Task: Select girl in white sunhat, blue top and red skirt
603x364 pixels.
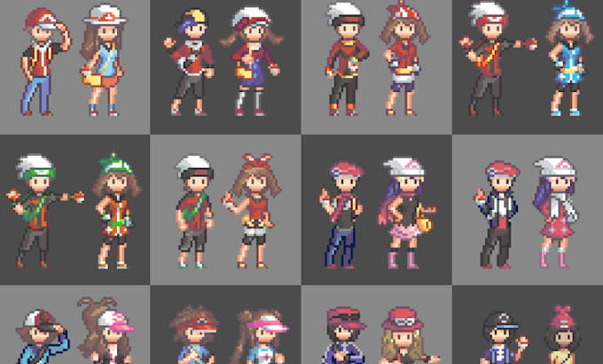Action: point(102,60)
